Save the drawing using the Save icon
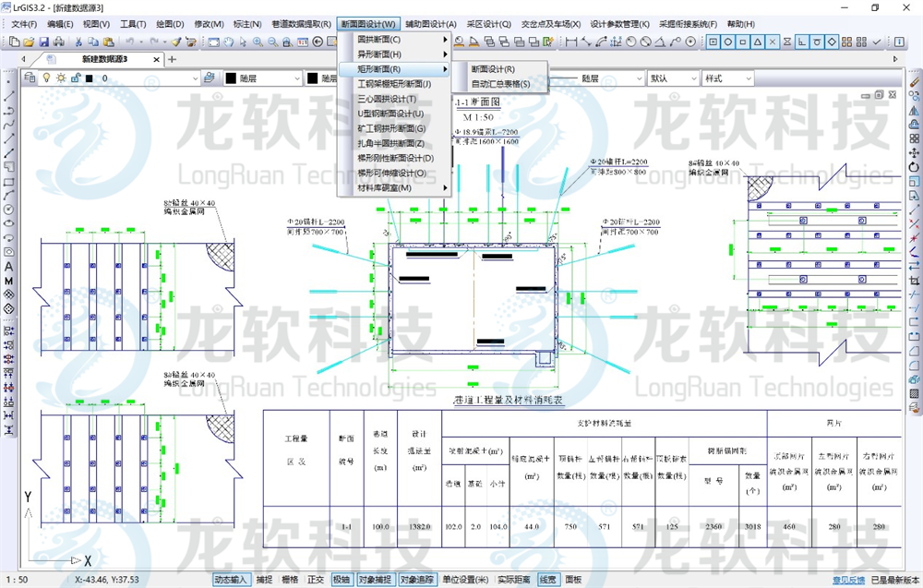The height and width of the screenshot is (588, 923). coord(46,40)
